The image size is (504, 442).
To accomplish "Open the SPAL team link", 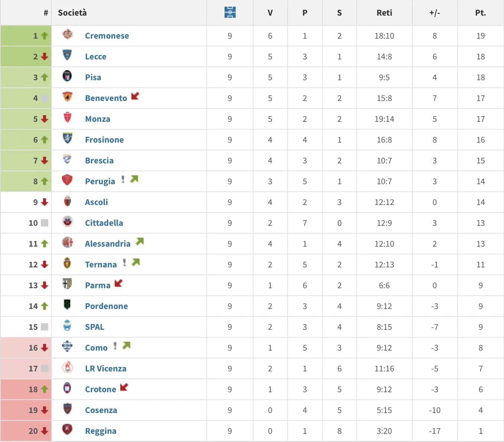I will [x=95, y=327].
